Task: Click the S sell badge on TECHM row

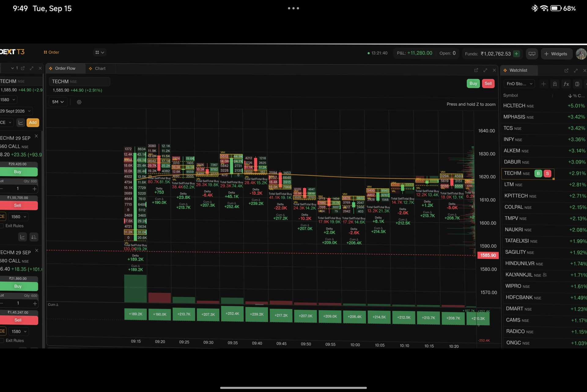Action: point(547,173)
